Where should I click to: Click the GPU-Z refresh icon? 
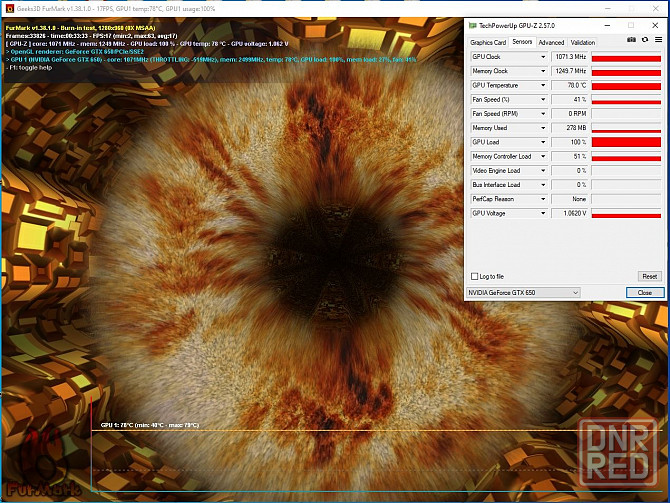point(643,41)
